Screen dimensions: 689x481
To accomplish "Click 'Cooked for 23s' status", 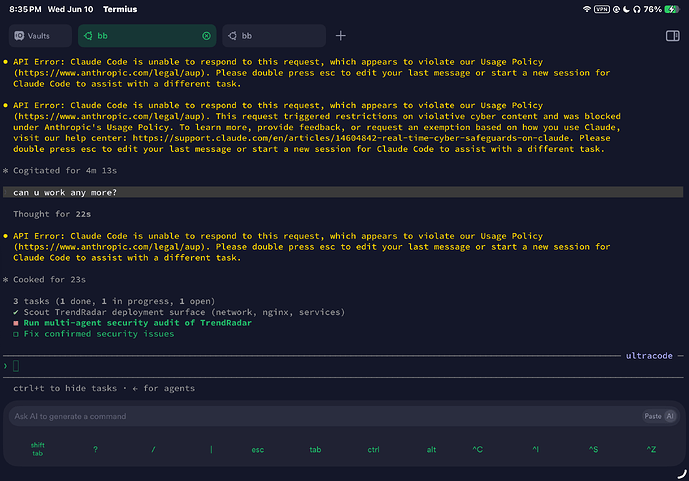I will click(49, 279).
